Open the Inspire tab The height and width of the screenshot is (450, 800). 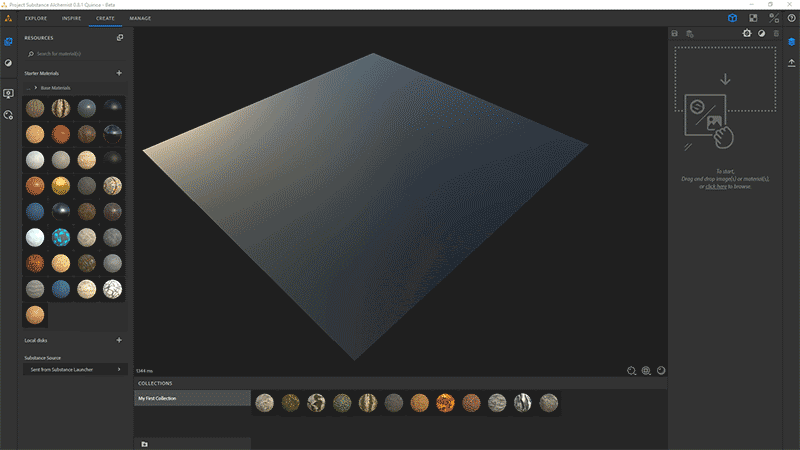(71, 18)
